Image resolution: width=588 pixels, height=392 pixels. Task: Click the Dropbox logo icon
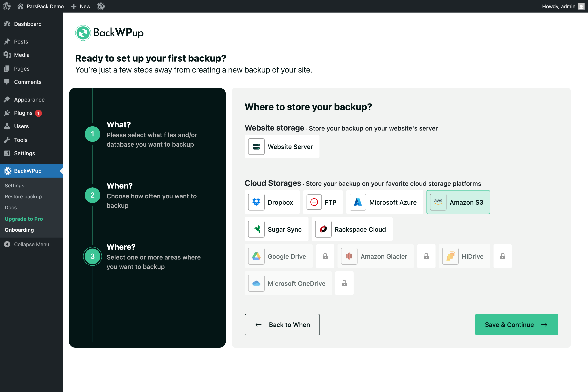click(256, 202)
